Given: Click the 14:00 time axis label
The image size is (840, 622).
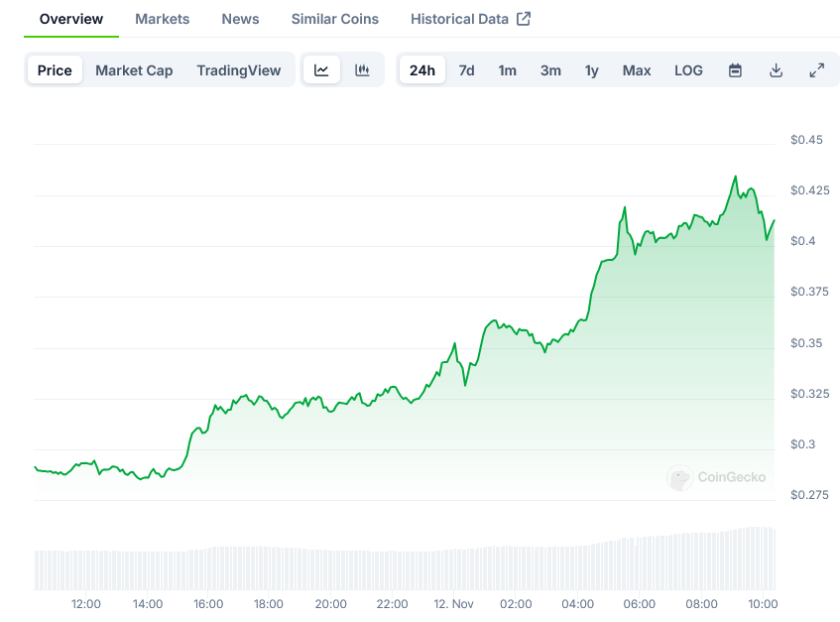Looking at the screenshot, I should point(148,604).
